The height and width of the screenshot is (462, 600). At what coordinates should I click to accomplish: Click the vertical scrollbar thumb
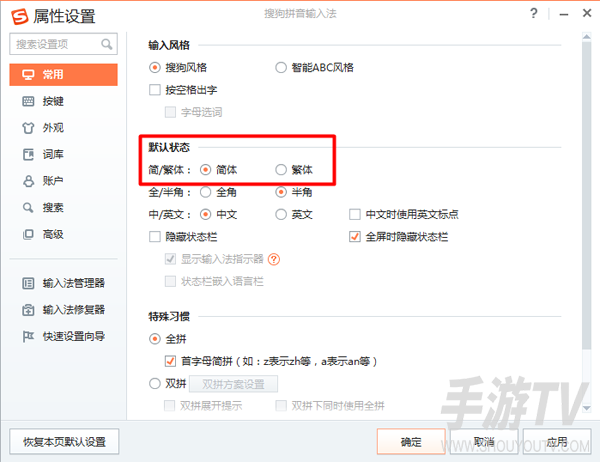pyautogui.click(x=586, y=195)
